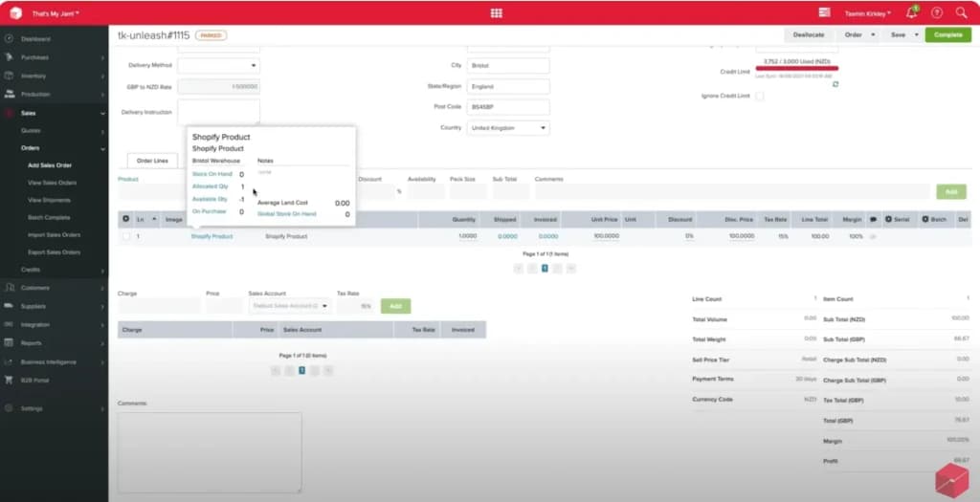The width and height of the screenshot is (980, 502).
Task: Click the Reports sidebar icon
Action: [9, 342]
